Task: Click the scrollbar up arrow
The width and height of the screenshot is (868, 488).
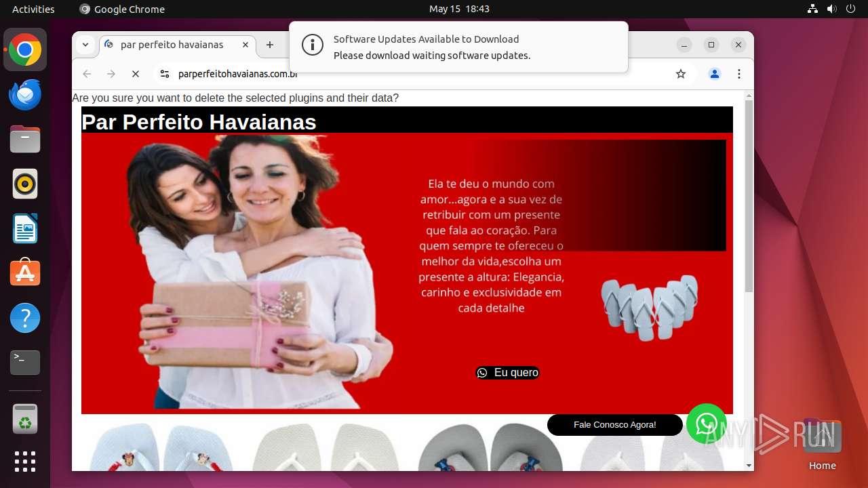Action: (749, 95)
